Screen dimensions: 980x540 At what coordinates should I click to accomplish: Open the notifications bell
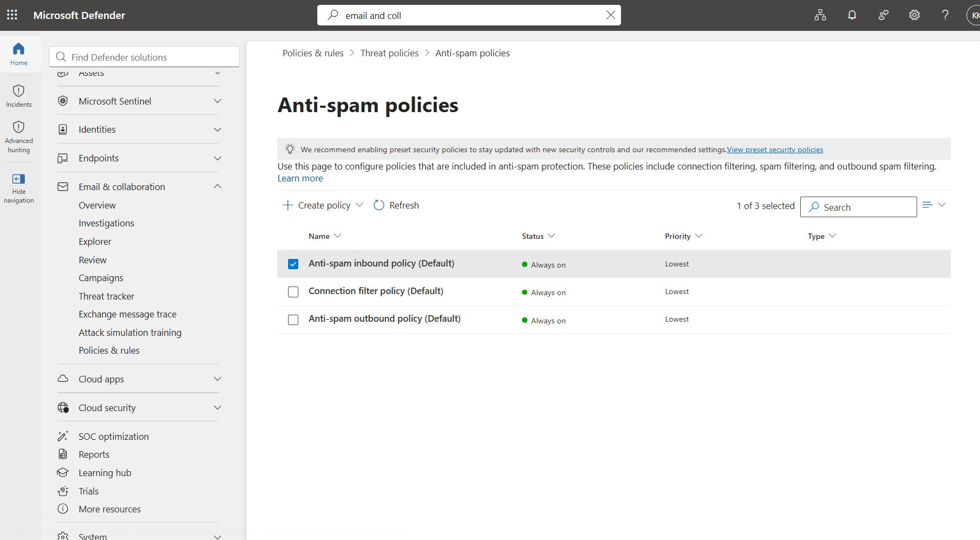852,15
